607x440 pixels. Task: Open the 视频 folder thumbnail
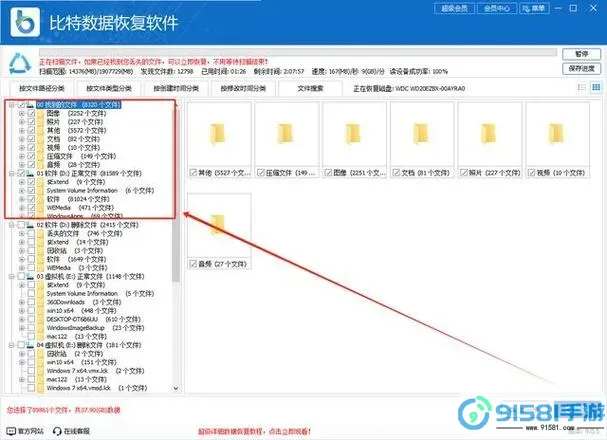pos(558,134)
